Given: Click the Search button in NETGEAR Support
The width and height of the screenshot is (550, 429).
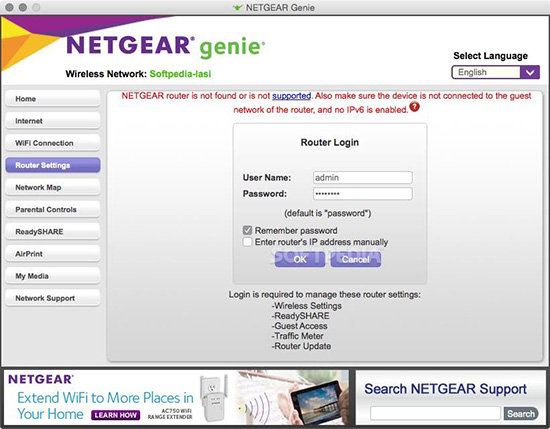Looking at the screenshot, I should coord(521,414).
